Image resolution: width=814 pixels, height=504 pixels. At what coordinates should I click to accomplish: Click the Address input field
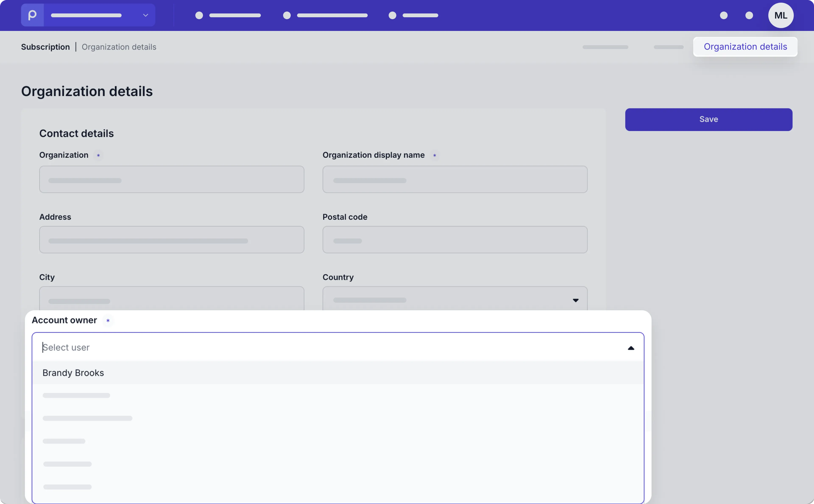tap(171, 240)
